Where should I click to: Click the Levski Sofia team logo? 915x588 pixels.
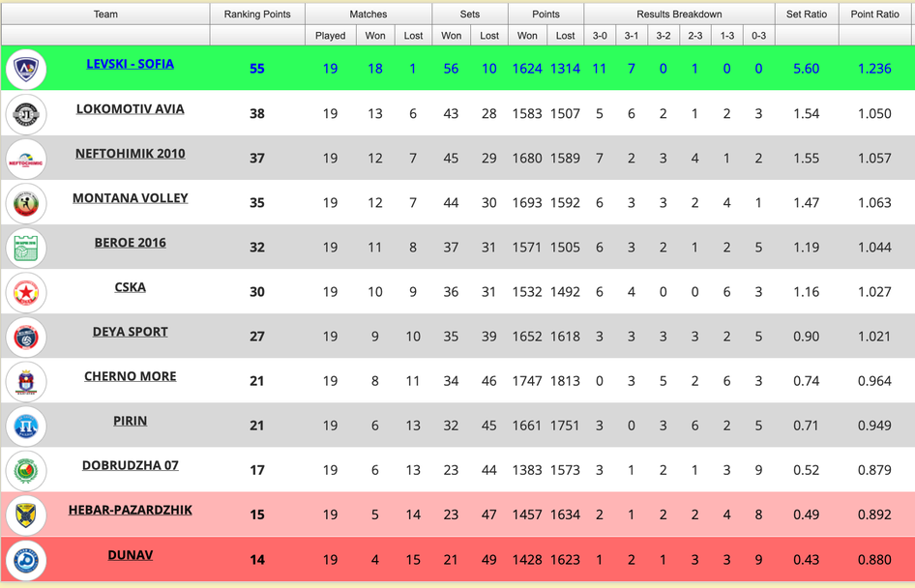26,69
